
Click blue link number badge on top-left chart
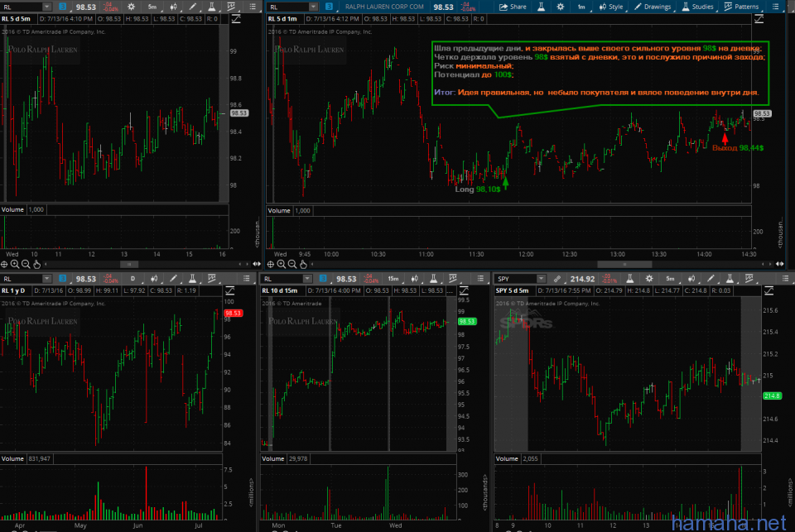62,7
